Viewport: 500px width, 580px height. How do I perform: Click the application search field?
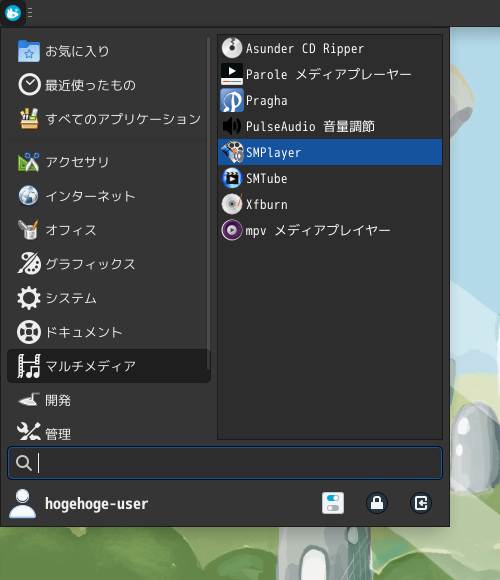[225, 463]
